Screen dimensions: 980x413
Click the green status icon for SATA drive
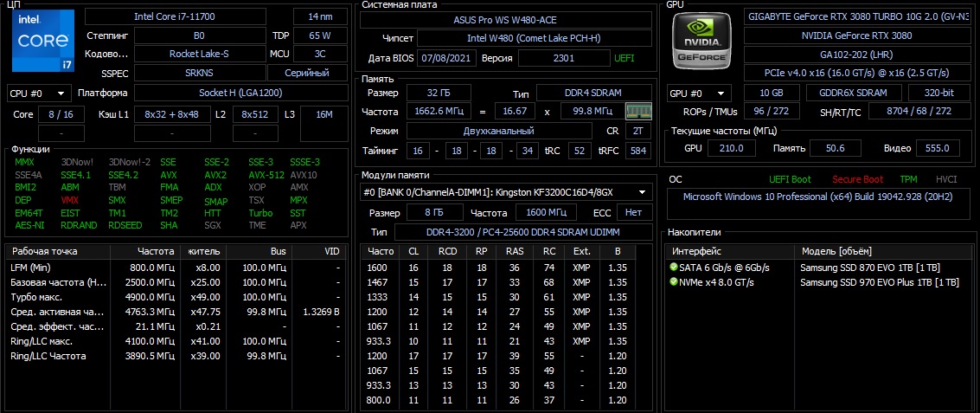pos(674,268)
